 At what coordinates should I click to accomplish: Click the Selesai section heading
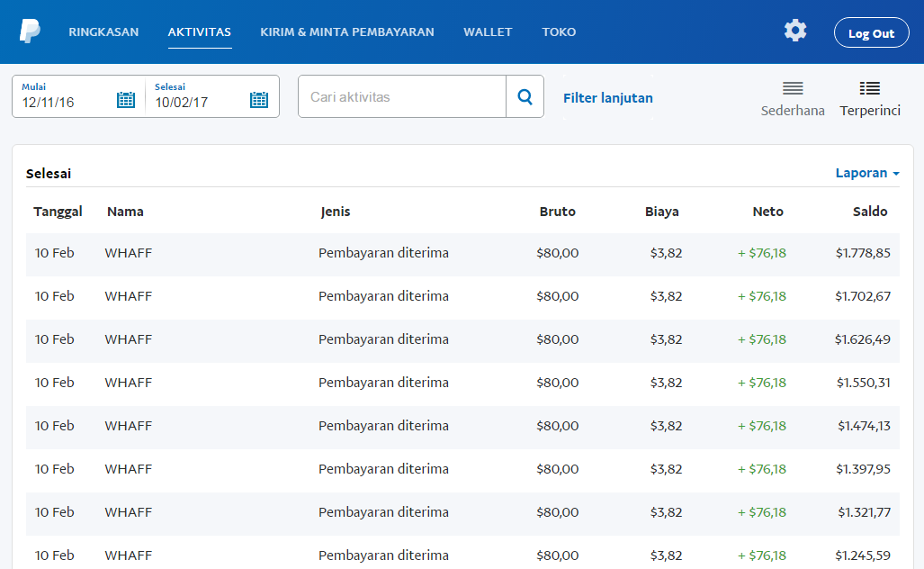49,174
